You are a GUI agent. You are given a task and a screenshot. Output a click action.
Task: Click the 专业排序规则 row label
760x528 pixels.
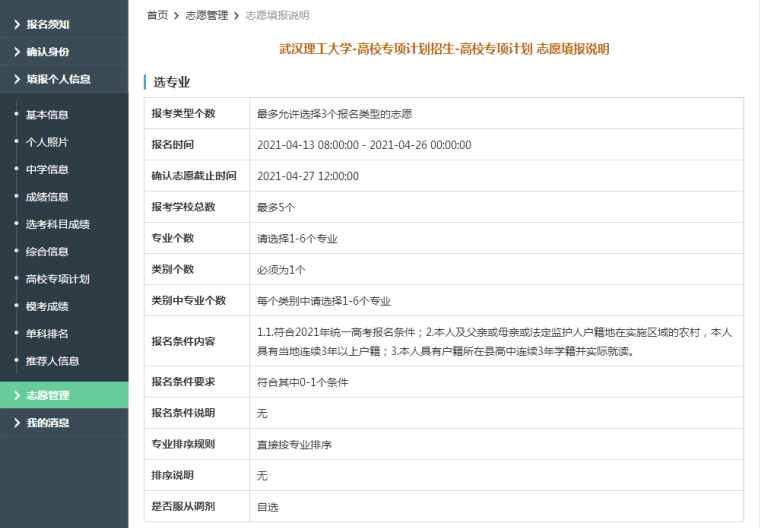183,444
